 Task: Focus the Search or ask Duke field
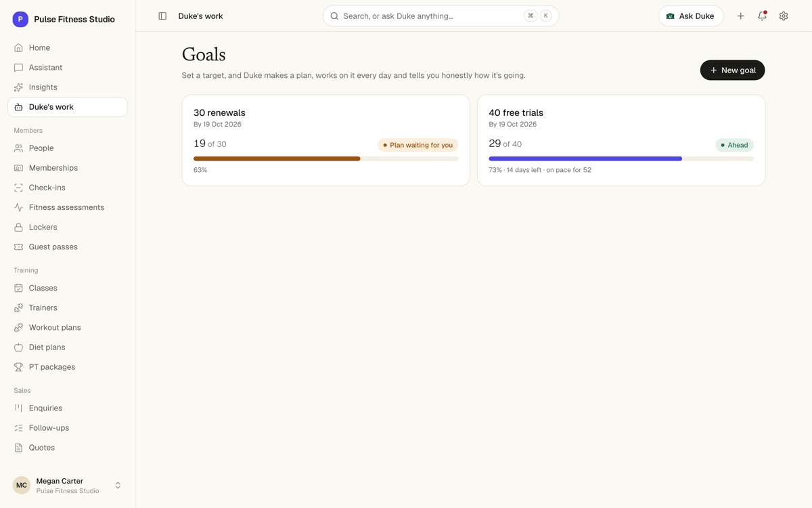(x=441, y=16)
